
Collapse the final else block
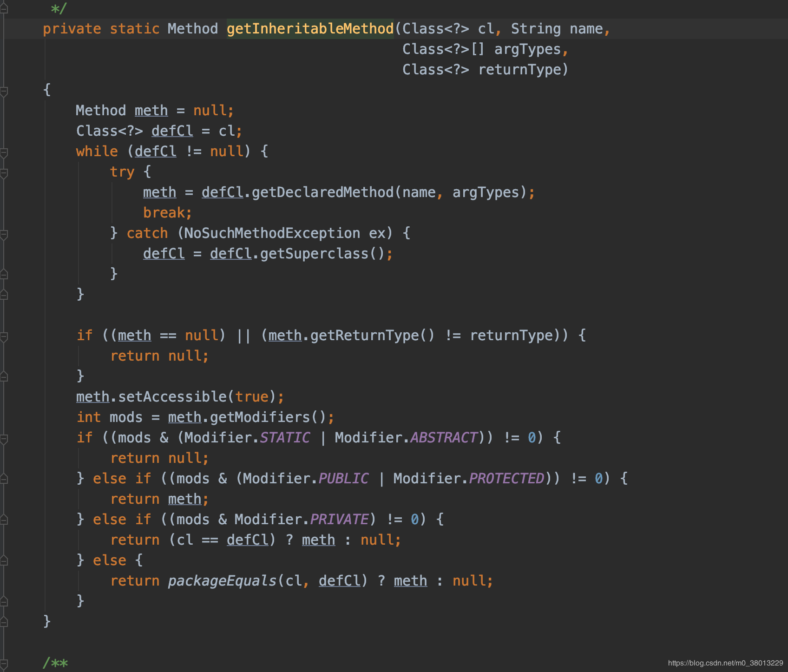click(x=4, y=561)
